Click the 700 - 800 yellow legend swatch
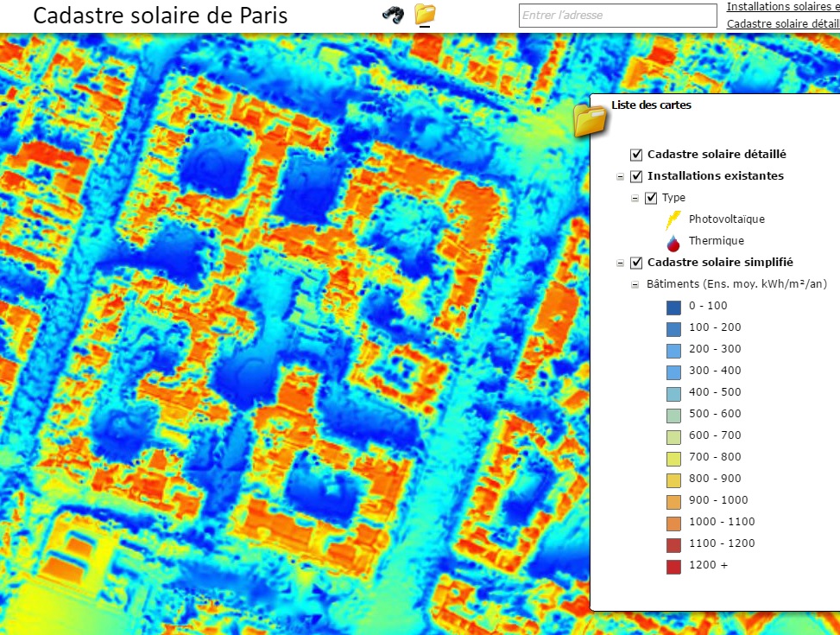The width and height of the screenshot is (840, 635). click(x=673, y=458)
